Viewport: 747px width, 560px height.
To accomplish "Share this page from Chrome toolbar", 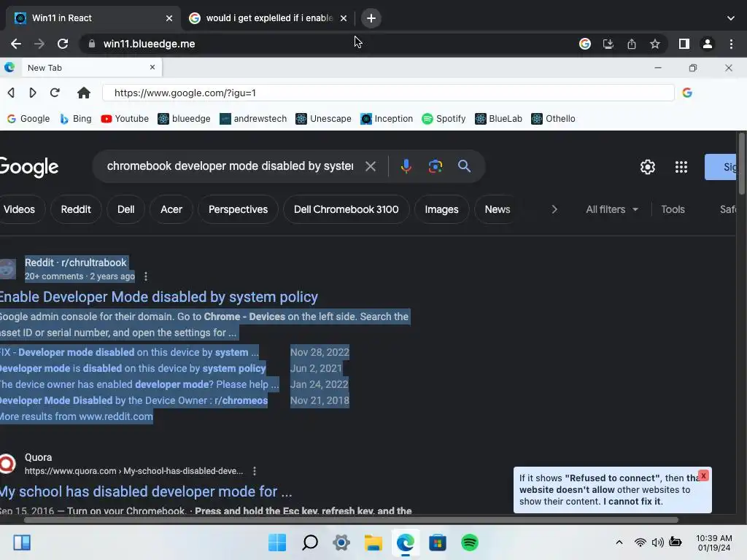I will 631,44.
